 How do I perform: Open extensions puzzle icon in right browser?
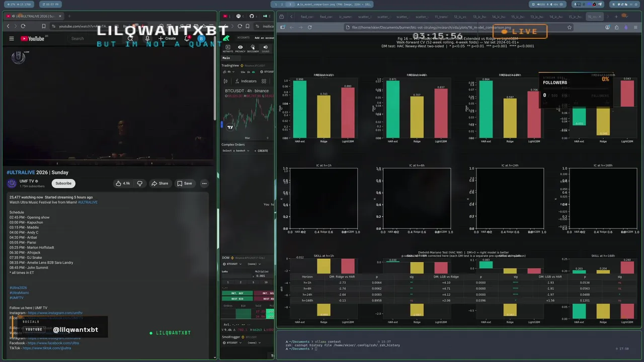(616, 28)
